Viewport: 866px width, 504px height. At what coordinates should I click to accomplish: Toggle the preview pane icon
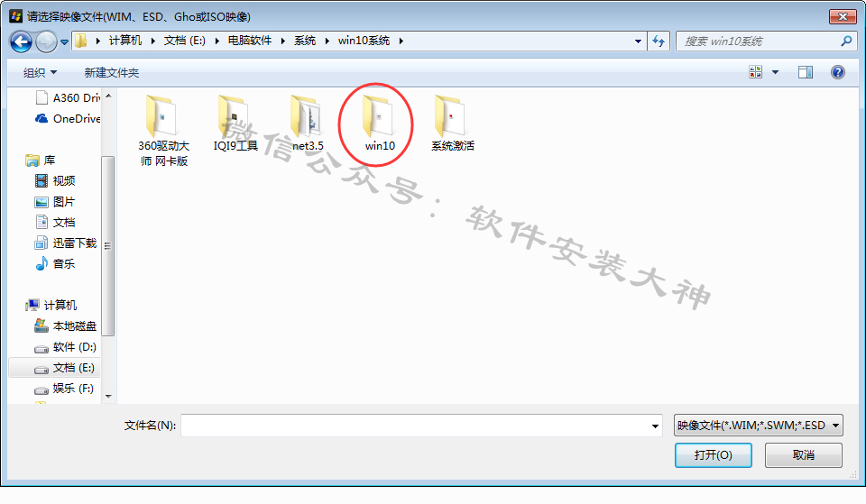point(806,72)
